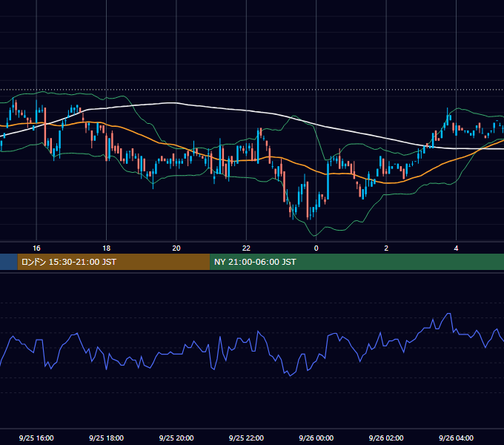Image resolution: width=504 pixels, height=445 pixels.
Task: Click the 16 hour axis label
Action: pos(36,248)
